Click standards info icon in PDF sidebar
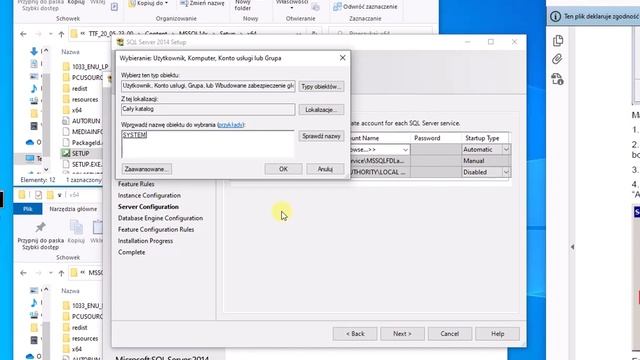This screenshot has width=640, height=360. 558,78
